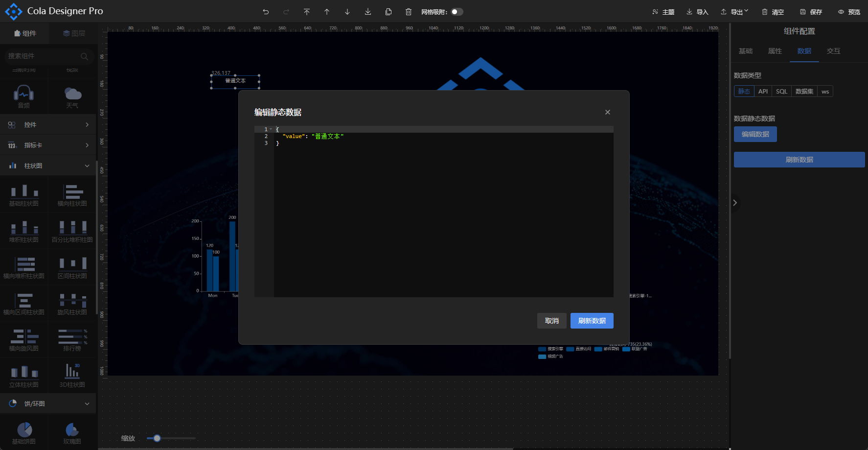Screen dimensions: 868x450
Task: Click the copy component icon
Action: (x=388, y=12)
